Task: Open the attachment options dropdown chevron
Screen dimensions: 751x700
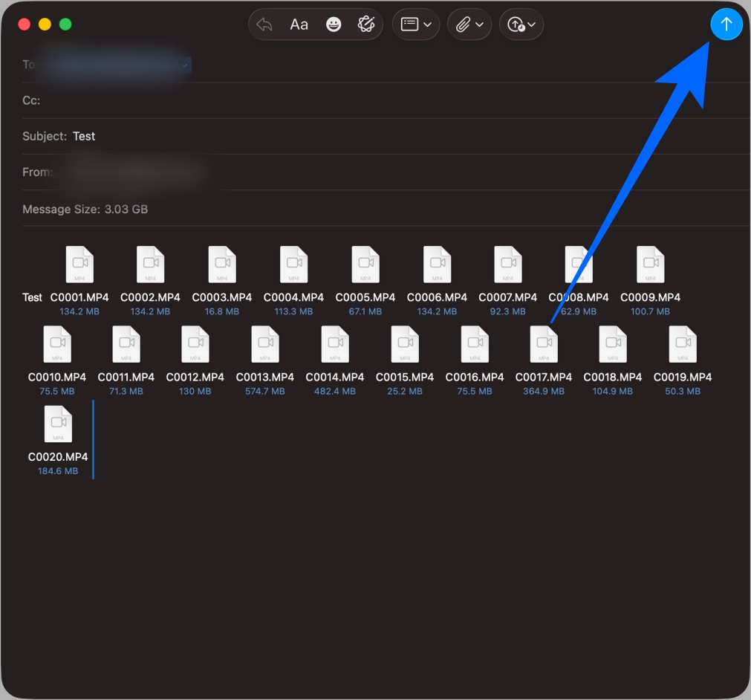Action: (480, 25)
